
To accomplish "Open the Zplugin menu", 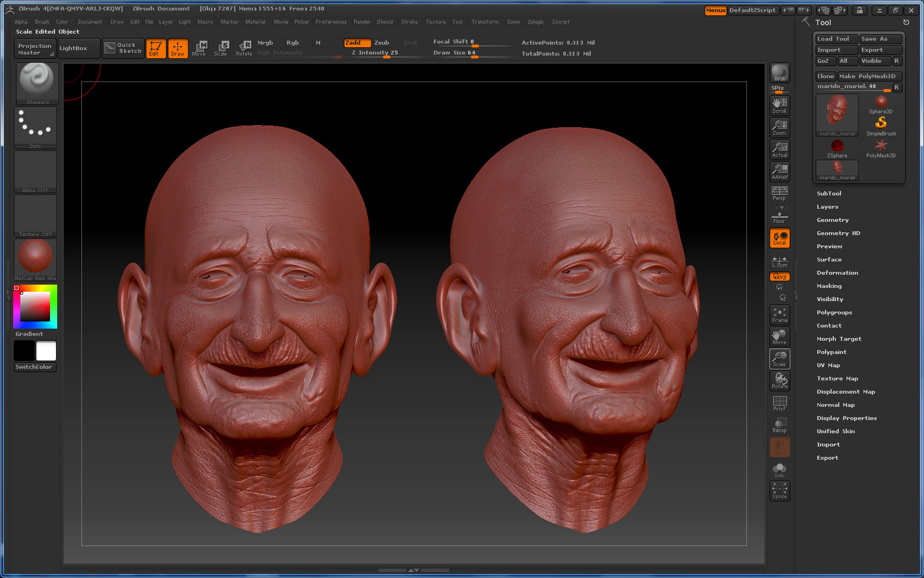I will pos(535,22).
